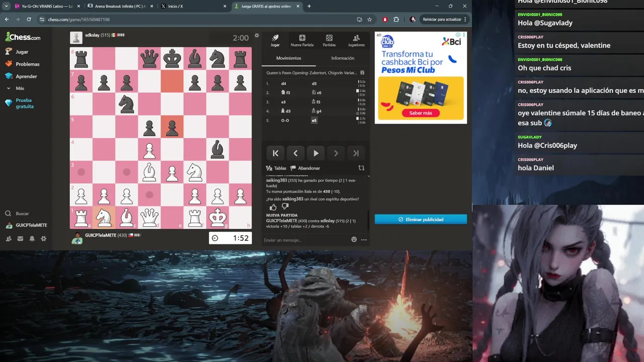
Task: Open the sidebar settings gear icon
Action: coord(43,239)
